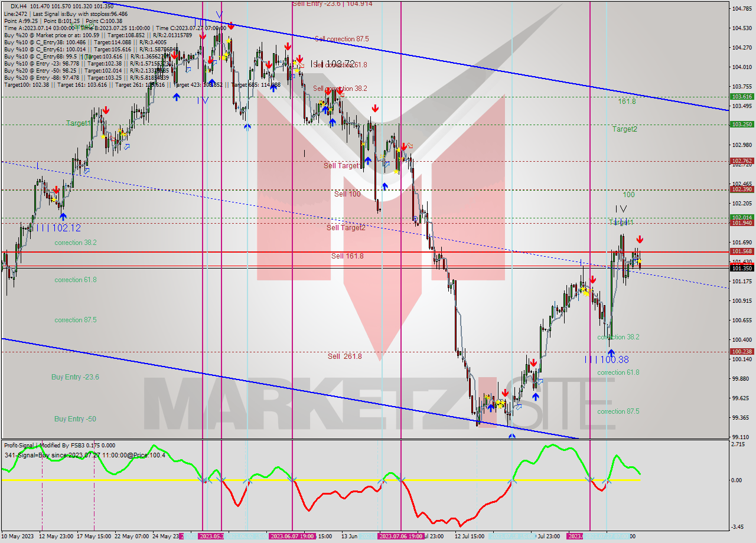This screenshot has height=543, width=756.
Task: Click the green '100' label below 102.390
Action: point(628,195)
